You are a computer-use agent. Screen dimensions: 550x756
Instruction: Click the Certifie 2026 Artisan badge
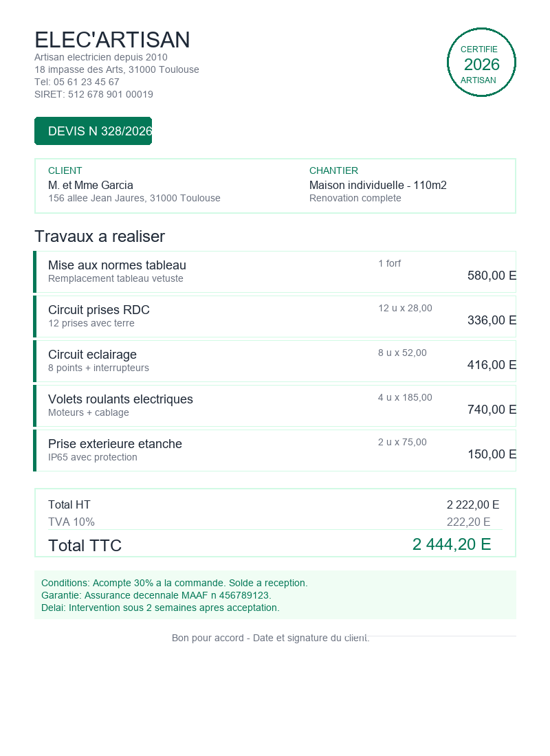point(481,63)
